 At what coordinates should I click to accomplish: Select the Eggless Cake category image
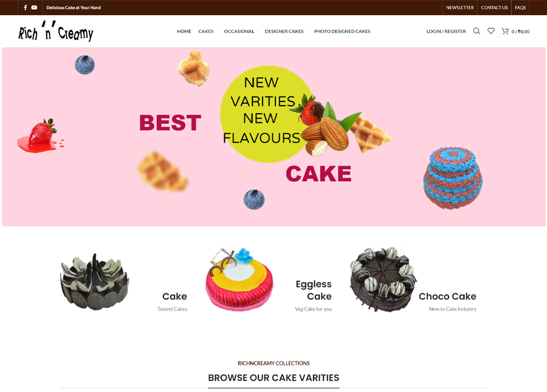pos(239,280)
